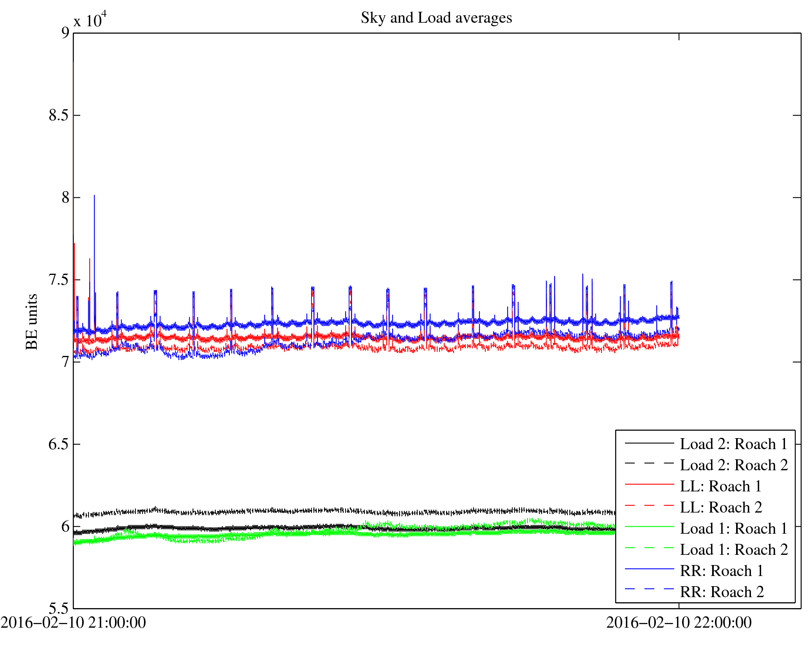Pick 'Load 1: Roach 2' legend text
This screenshot has height=659, width=812.
point(734,550)
